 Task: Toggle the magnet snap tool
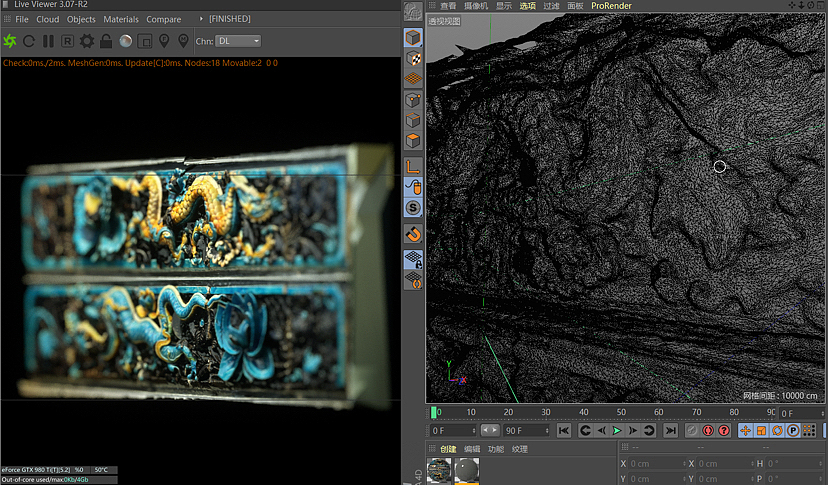pos(413,233)
